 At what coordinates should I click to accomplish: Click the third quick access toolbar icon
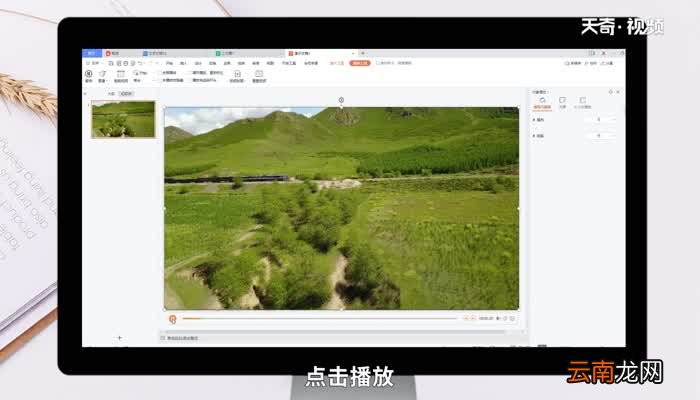point(125,63)
